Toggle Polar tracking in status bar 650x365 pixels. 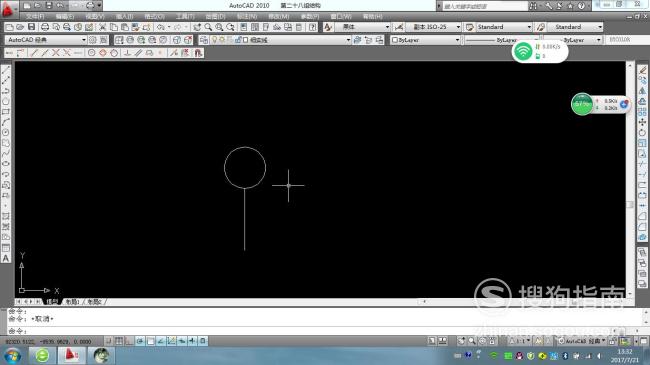(x=140, y=341)
